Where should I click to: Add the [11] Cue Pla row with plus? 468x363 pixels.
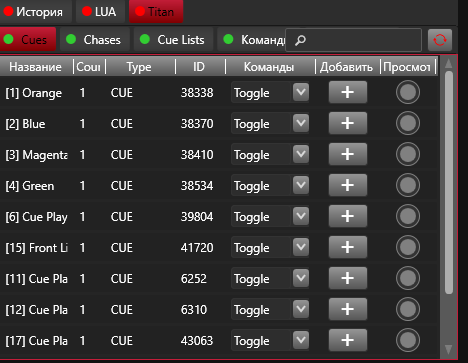pos(348,278)
